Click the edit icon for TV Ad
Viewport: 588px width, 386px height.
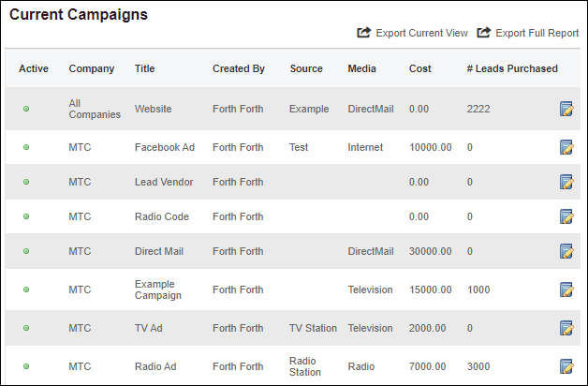click(566, 329)
